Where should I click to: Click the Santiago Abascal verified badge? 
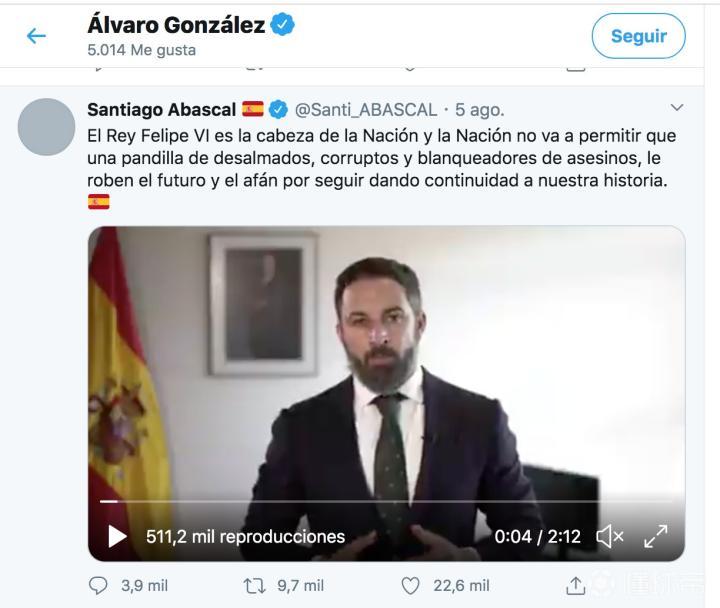(278, 110)
